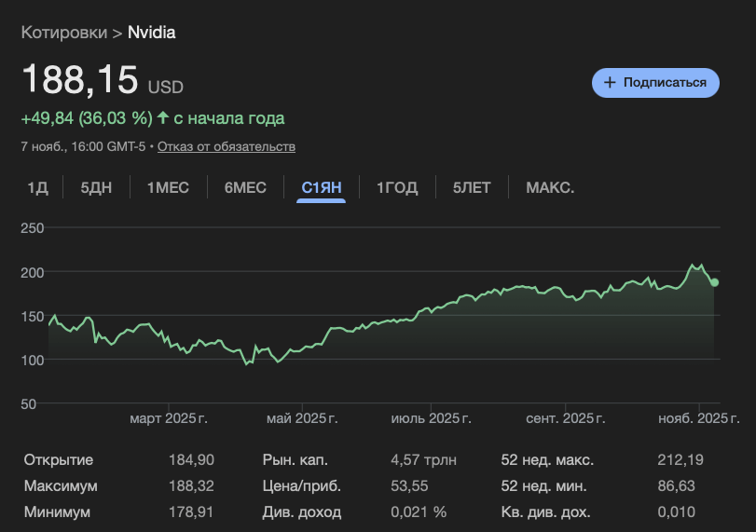Viewport: 756px width, 532px height.
Task: Click the green up arrow icon
Action: [x=163, y=117]
